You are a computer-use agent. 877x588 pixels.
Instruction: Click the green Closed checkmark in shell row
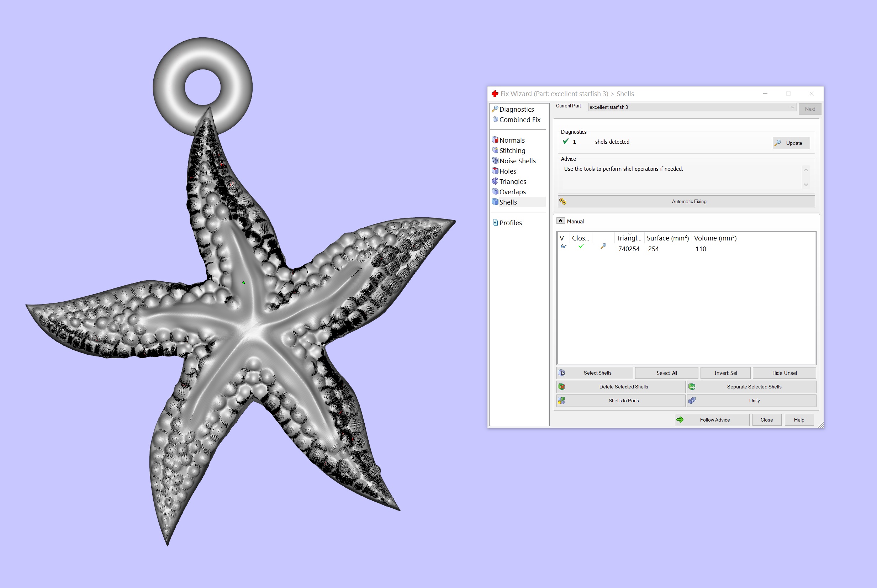581,247
